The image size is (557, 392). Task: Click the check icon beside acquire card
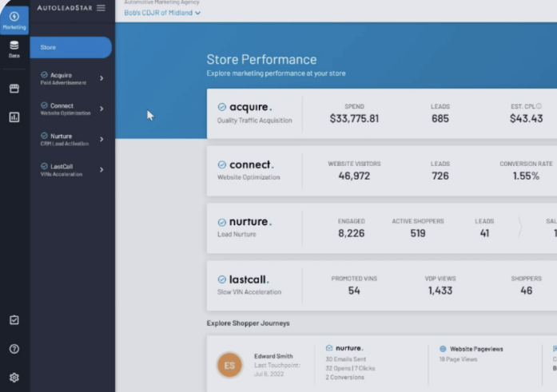click(221, 107)
